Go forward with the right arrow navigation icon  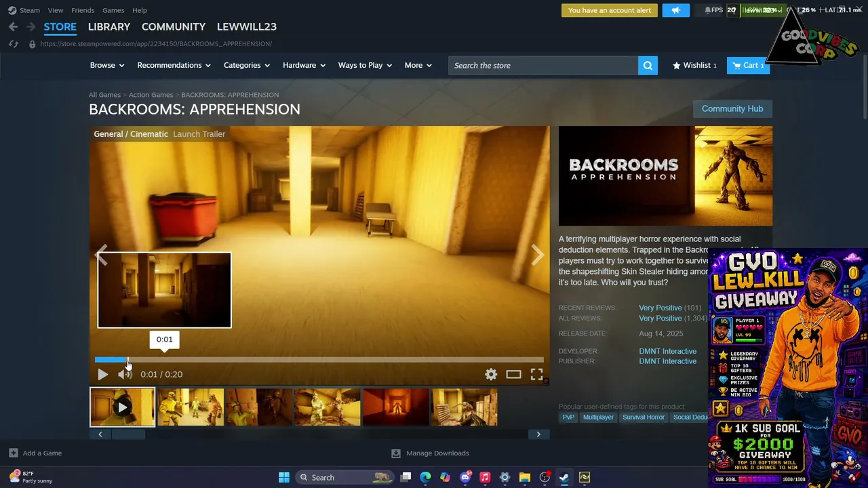coord(31,26)
